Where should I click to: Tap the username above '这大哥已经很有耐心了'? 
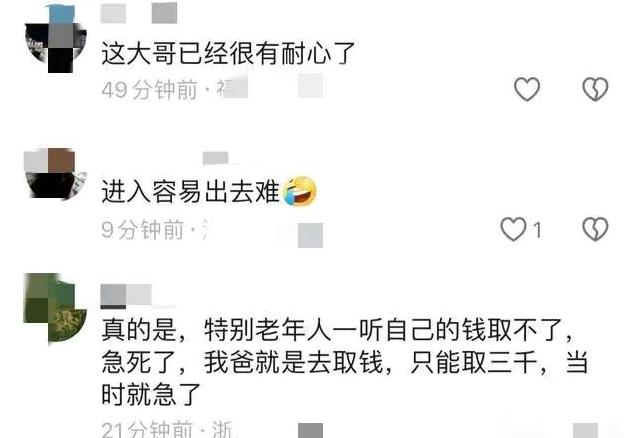coord(139,13)
